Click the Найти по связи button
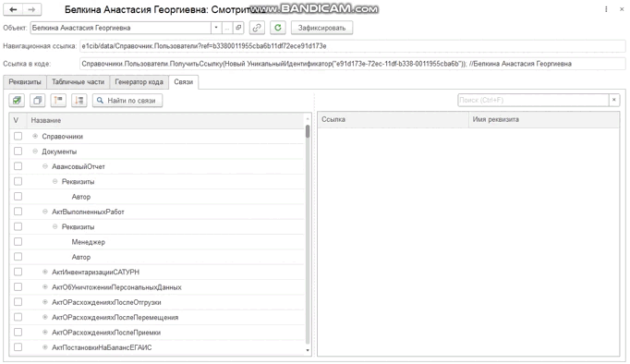The image size is (630, 364). pyautogui.click(x=127, y=101)
